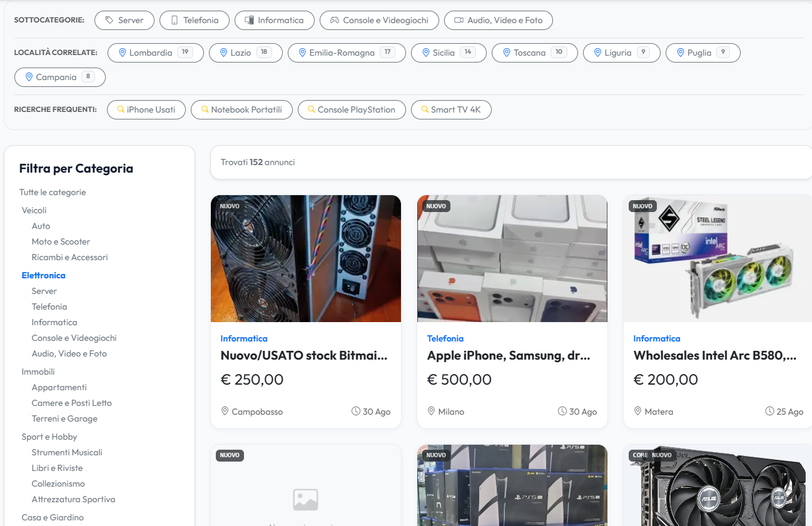Filter by Lazio location chip
The height and width of the screenshot is (526, 812).
246,53
